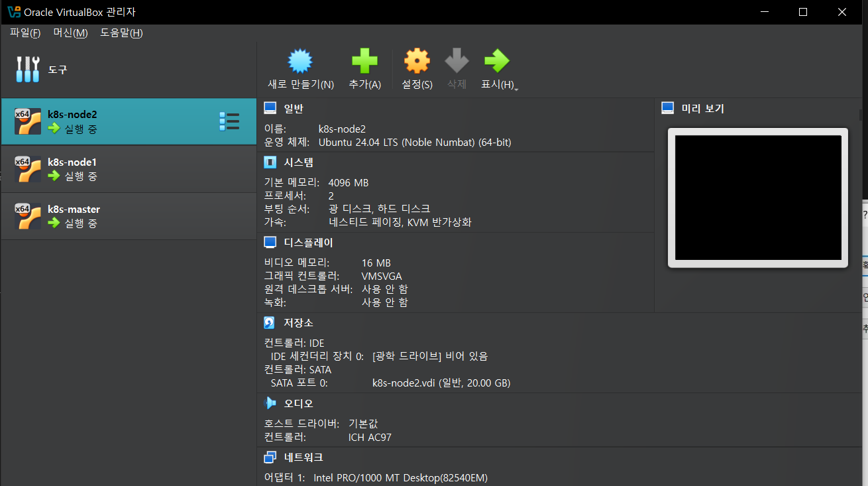This screenshot has width=868, height=486.
Task: Click the System (시스템) section icon
Action: point(270,162)
